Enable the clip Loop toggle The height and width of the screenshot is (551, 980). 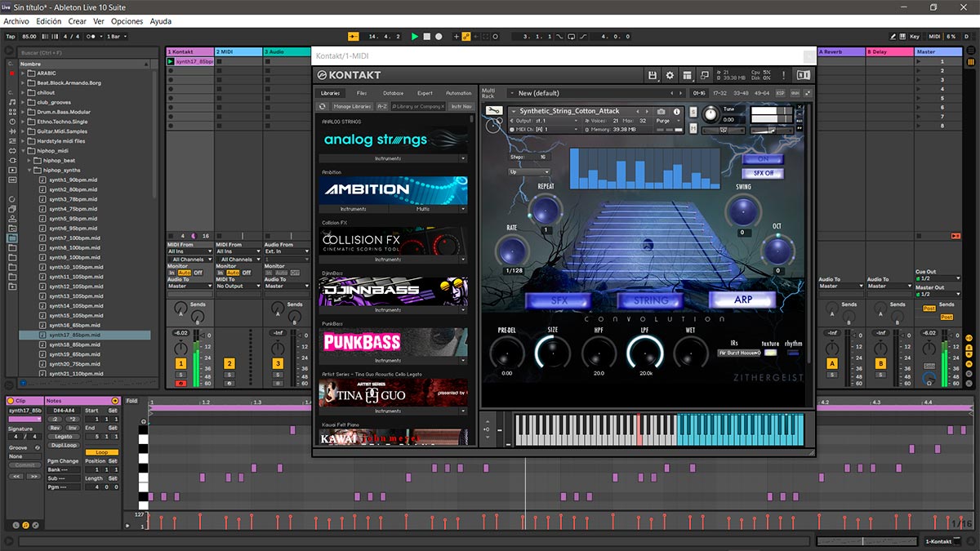point(101,452)
